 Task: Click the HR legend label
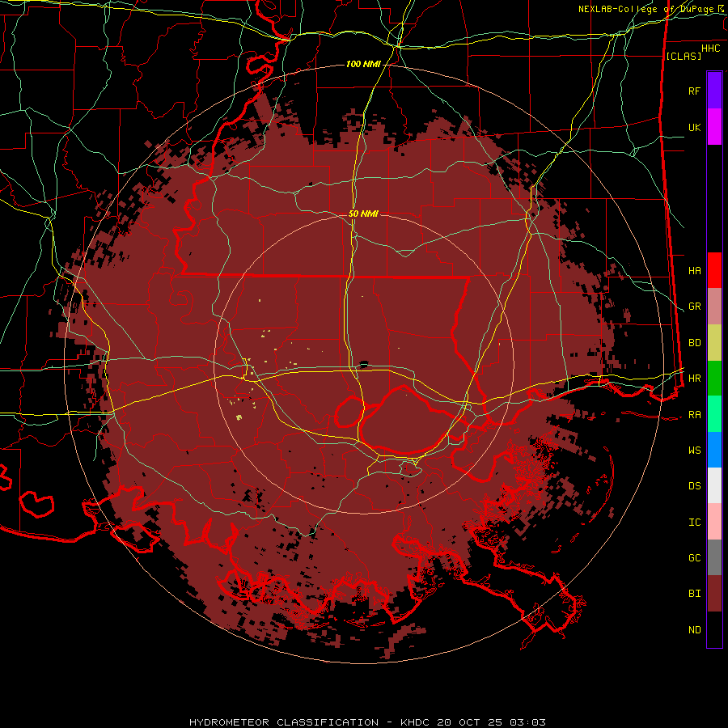pyautogui.click(x=695, y=379)
